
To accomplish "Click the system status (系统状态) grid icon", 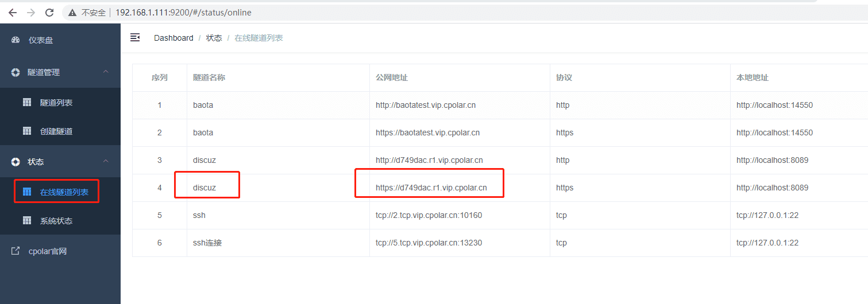I will 27,221.
